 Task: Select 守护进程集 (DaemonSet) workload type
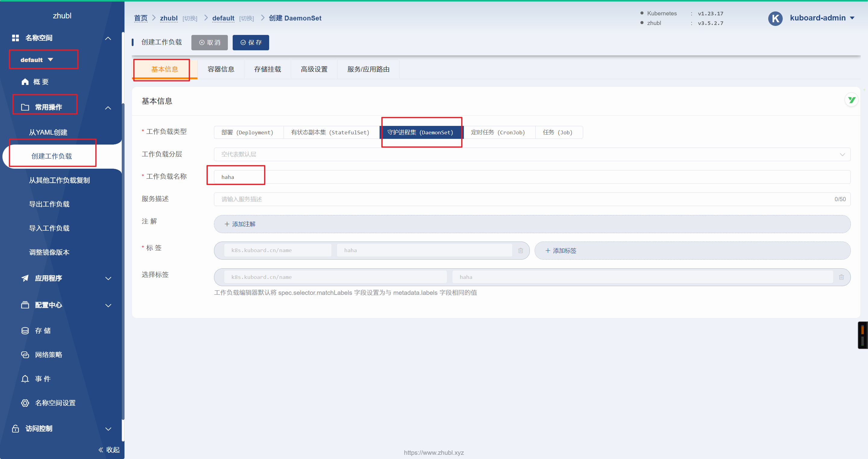421,132
